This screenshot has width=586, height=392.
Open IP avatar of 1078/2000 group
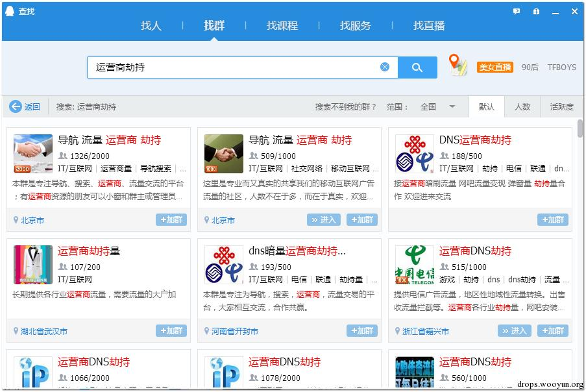[223, 372]
